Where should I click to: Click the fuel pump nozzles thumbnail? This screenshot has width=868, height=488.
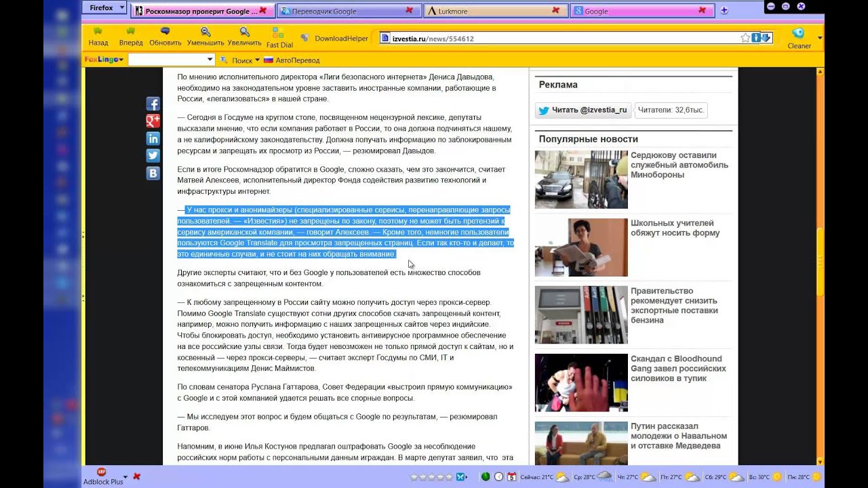(581, 314)
